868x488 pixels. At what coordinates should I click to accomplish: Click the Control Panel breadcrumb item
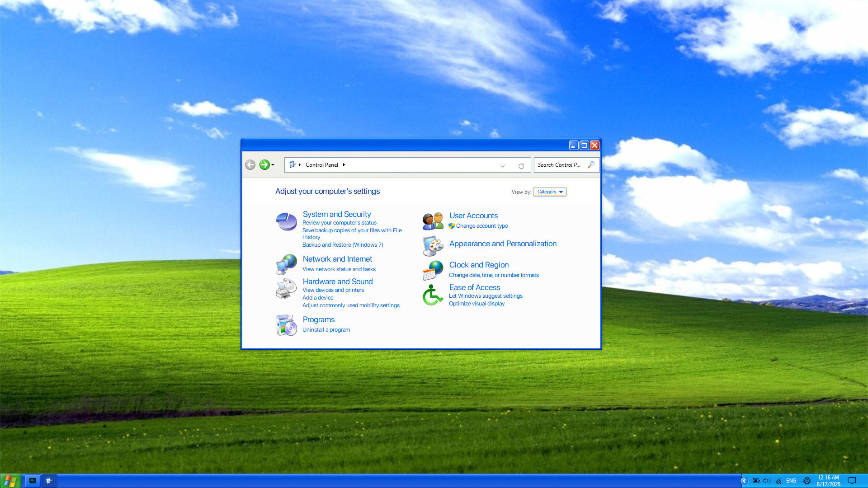click(x=321, y=165)
